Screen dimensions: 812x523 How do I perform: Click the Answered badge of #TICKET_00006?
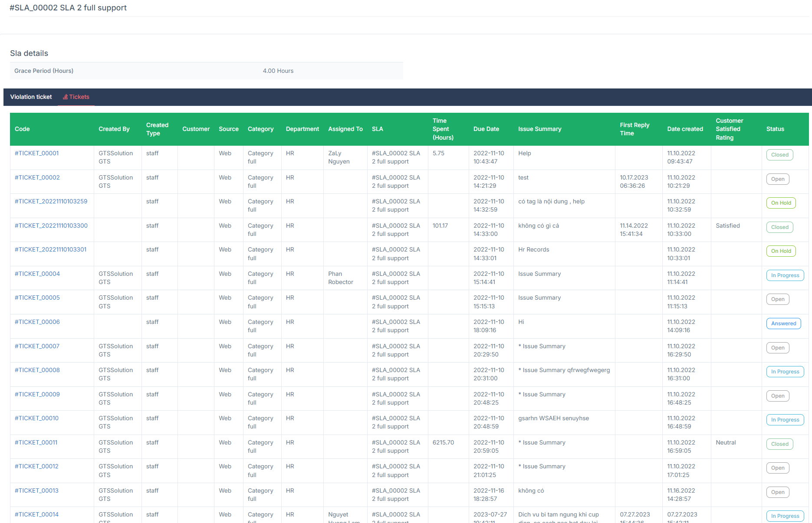tap(783, 323)
